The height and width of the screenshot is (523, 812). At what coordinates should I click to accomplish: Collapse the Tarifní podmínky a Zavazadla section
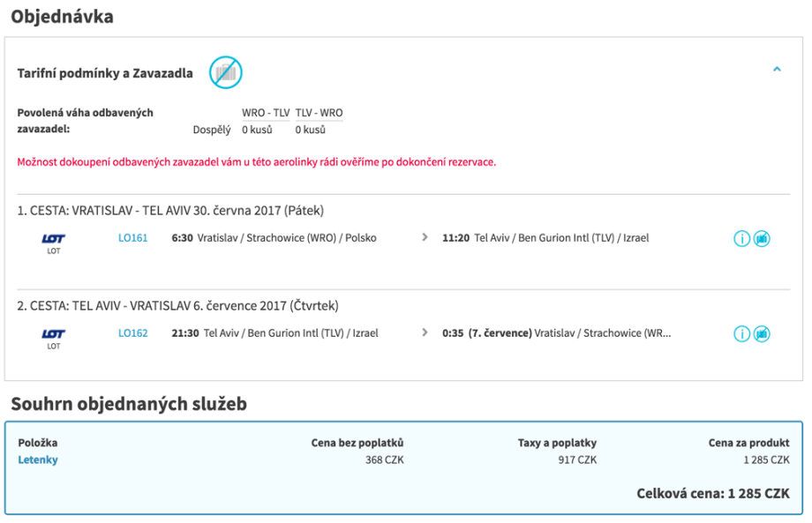point(777,70)
